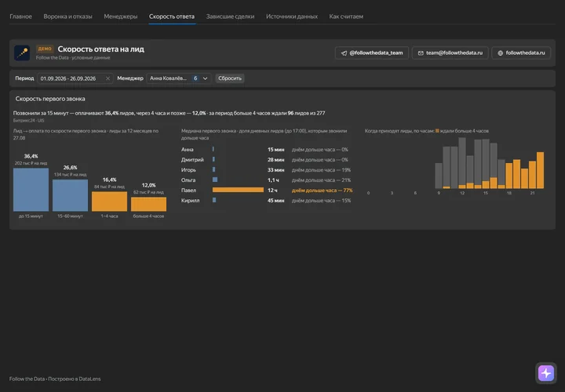Open the followthedata.ru website link
565x392 pixels.
click(x=521, y=53)
